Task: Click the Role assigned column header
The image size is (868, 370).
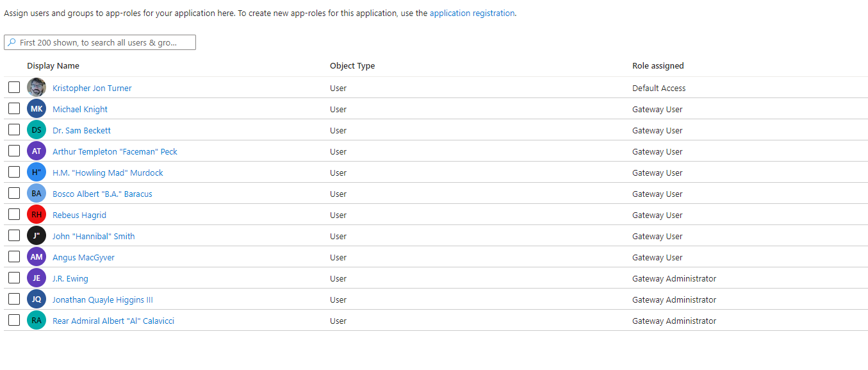Action: tap(658, 66)
